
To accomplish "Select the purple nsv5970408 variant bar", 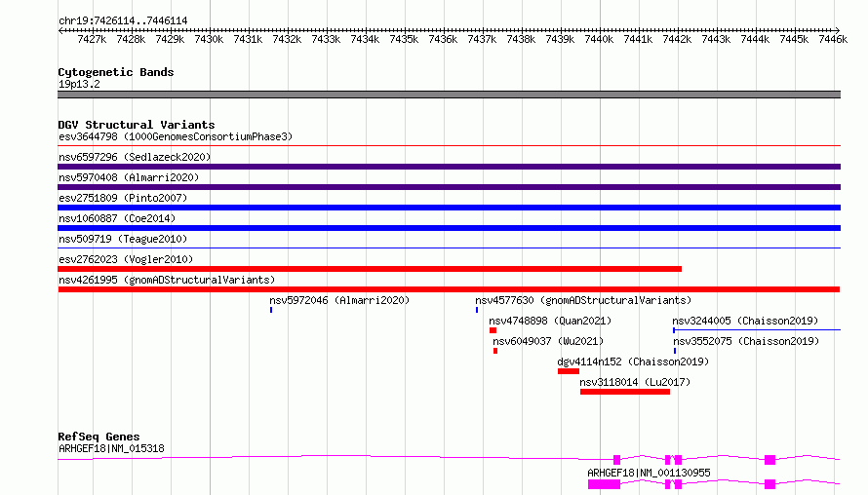I will pos(449,187).
